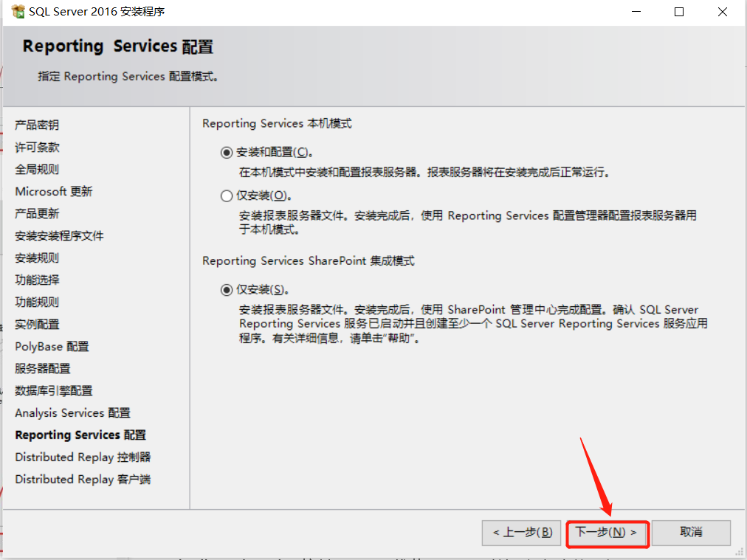Select the Microsoft 更新 step
This screenshot has width=747, height=560.
[x=53, y=191]
